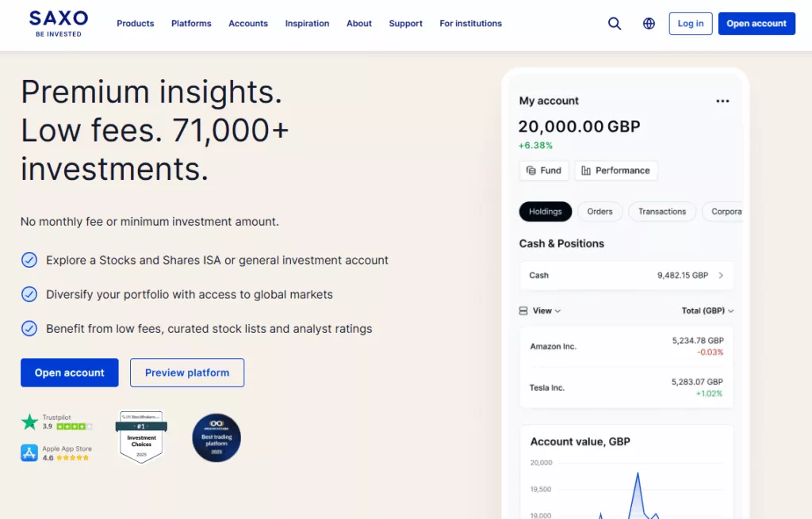Open the Cash row chevron
The image size is (812, 519).
tap(721, 275)
